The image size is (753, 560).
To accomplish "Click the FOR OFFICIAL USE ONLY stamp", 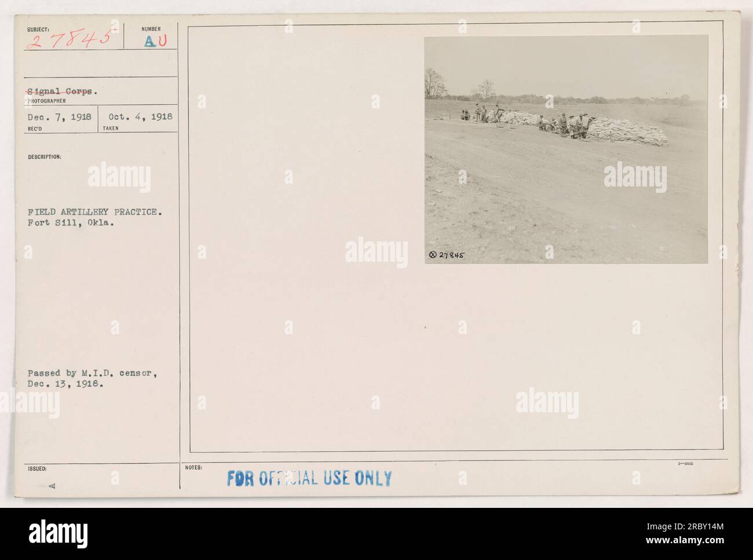I will [x=310, y=478].
